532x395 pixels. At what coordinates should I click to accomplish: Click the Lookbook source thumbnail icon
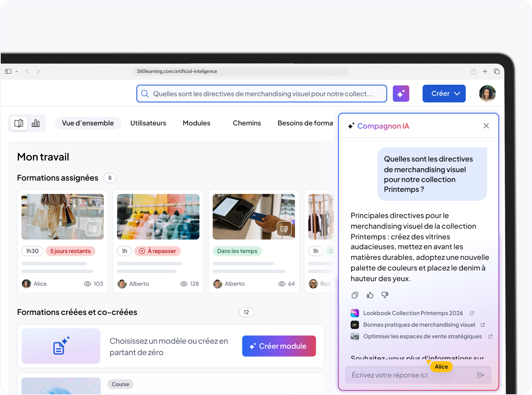coord(355,313)
